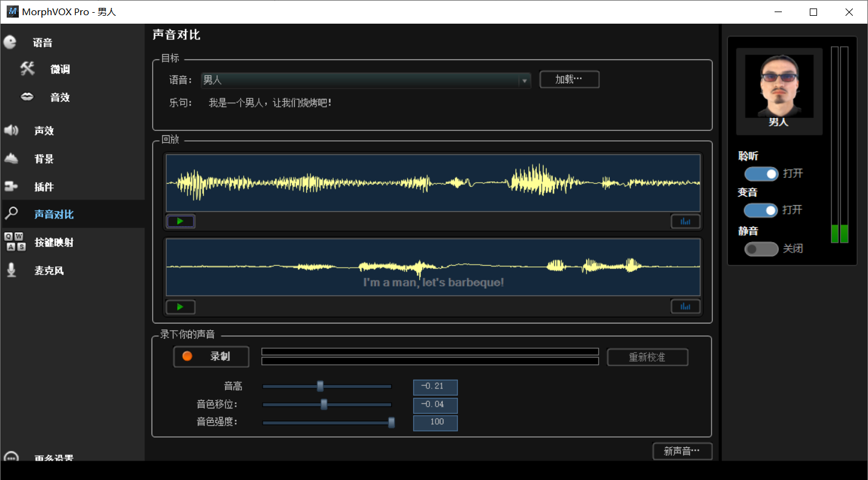Screen dimensions: 868x480
Task: Click the 加载 load button
Action: (x=570, y=79)
